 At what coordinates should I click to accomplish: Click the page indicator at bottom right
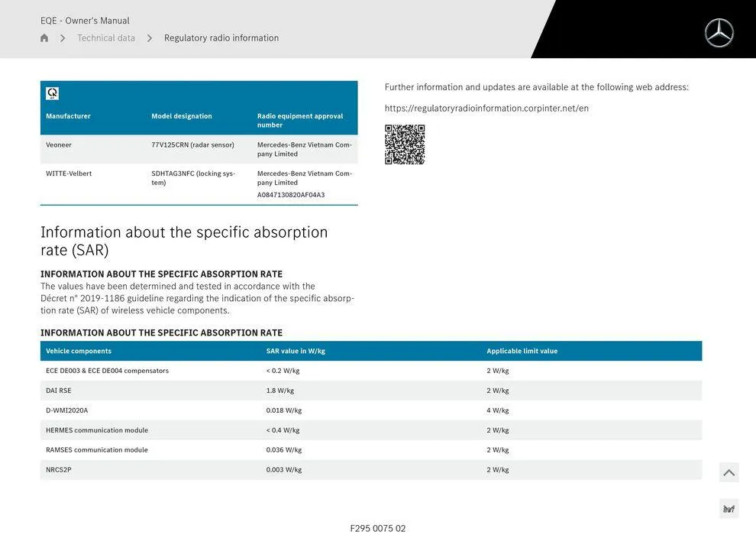click(728, 507)
